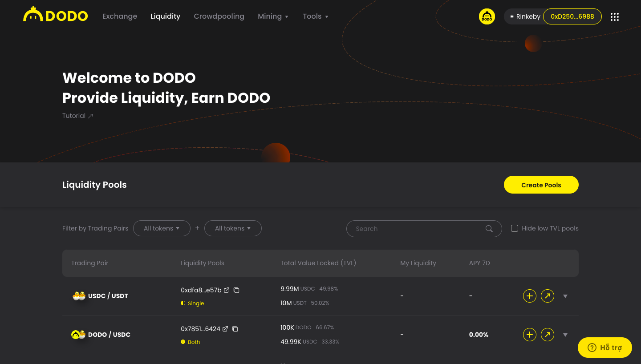Add liquidity to the DODO / USDC pool
Screen dimensions: 641x364
pyautogui.click(x=529, y=335)
